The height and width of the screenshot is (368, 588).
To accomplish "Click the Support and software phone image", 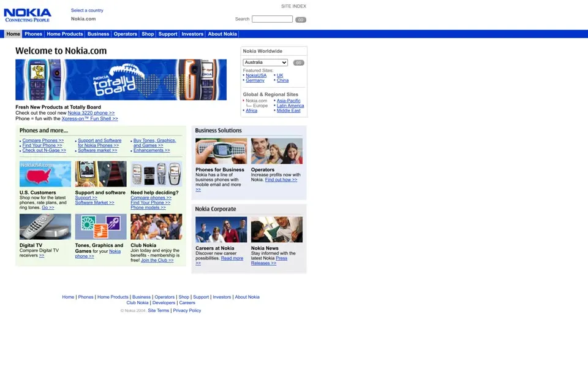I will (x=100, y=174).
